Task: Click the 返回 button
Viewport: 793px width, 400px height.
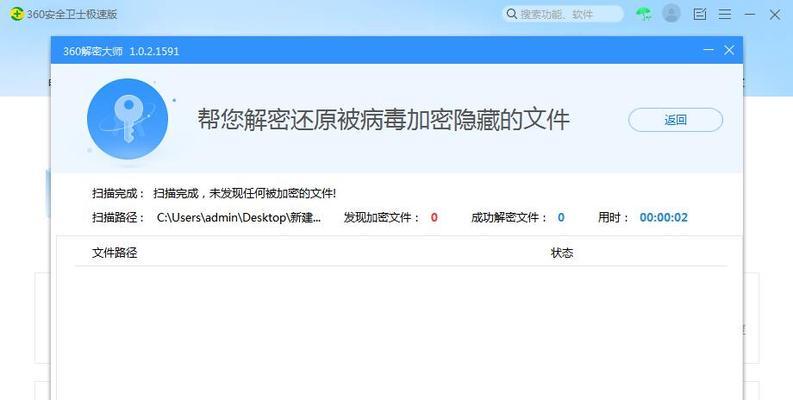Action: point(675,120)
